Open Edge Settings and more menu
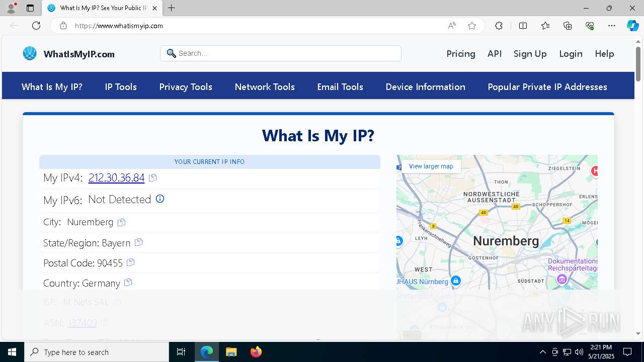The width and height of the screenshot is (644, 362). click(x=612, y=26)
